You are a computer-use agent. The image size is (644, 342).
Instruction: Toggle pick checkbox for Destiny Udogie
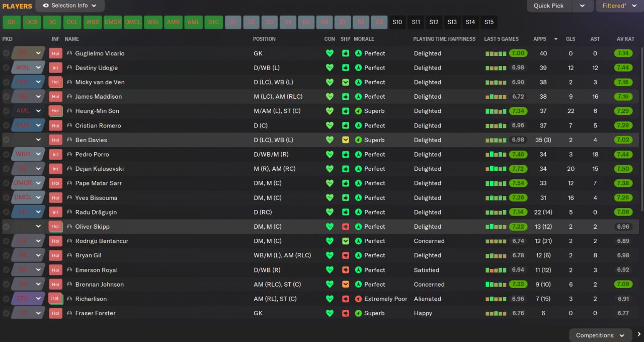(x=6, y=67)
